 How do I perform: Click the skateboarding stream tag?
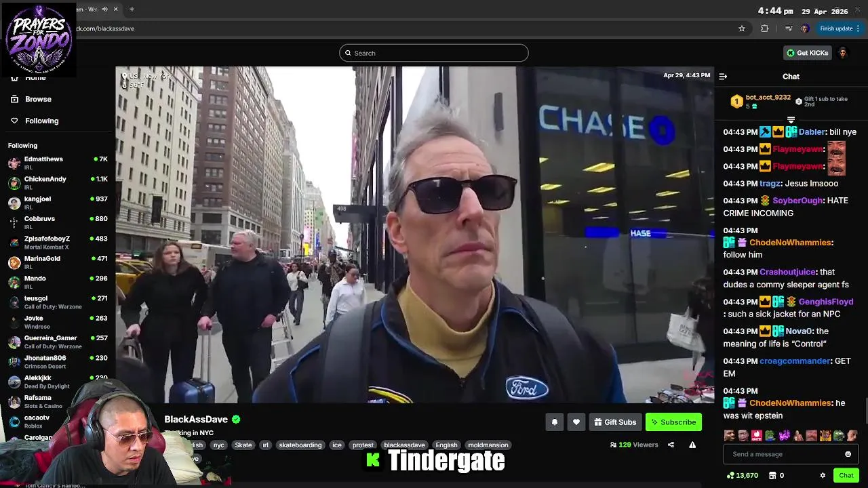pos(300,445)
